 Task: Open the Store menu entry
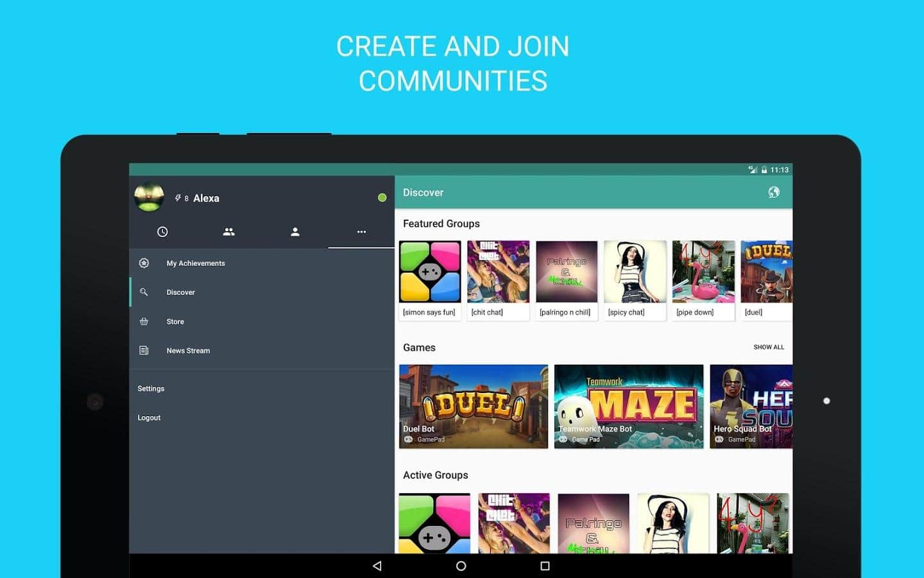(x=175, y=322)
